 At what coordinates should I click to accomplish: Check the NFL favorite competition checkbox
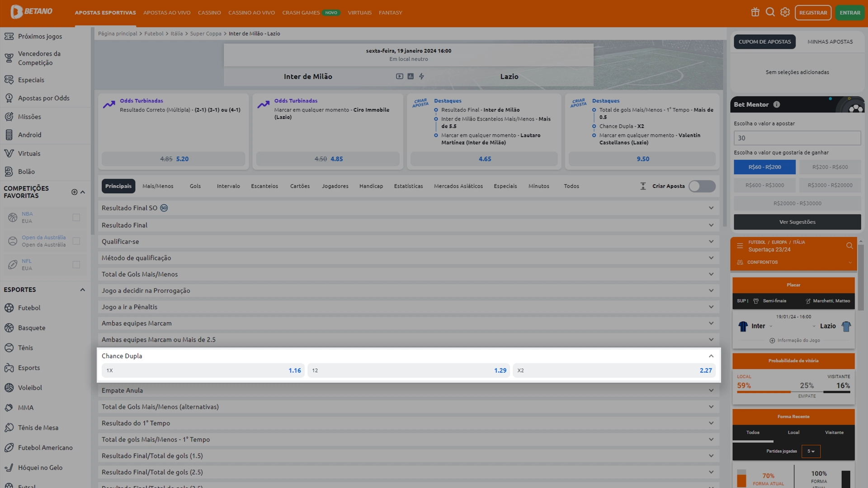76,264
